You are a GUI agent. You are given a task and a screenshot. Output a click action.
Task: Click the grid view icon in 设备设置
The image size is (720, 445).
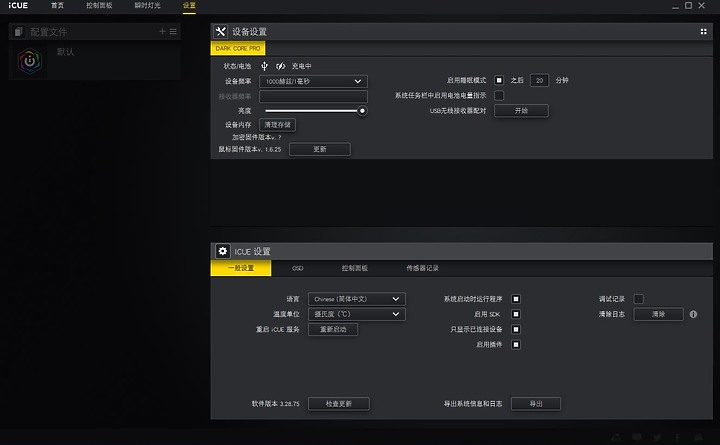[703, 31]
